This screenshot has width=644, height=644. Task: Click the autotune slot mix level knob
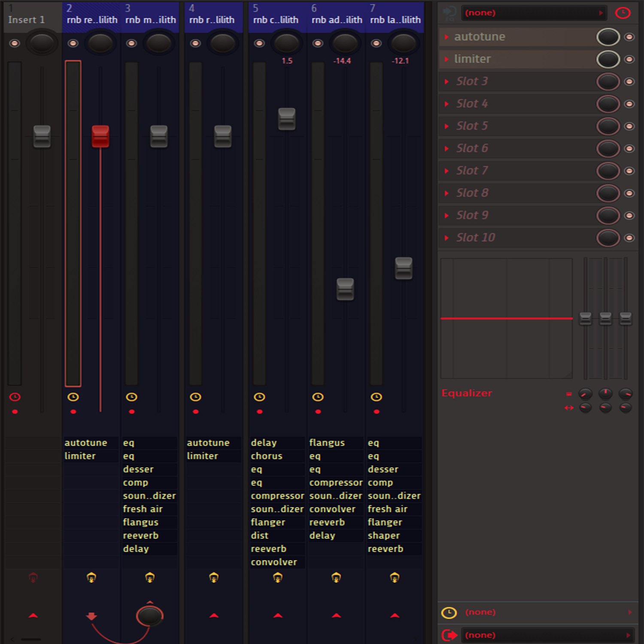click(x=608, y=37)
